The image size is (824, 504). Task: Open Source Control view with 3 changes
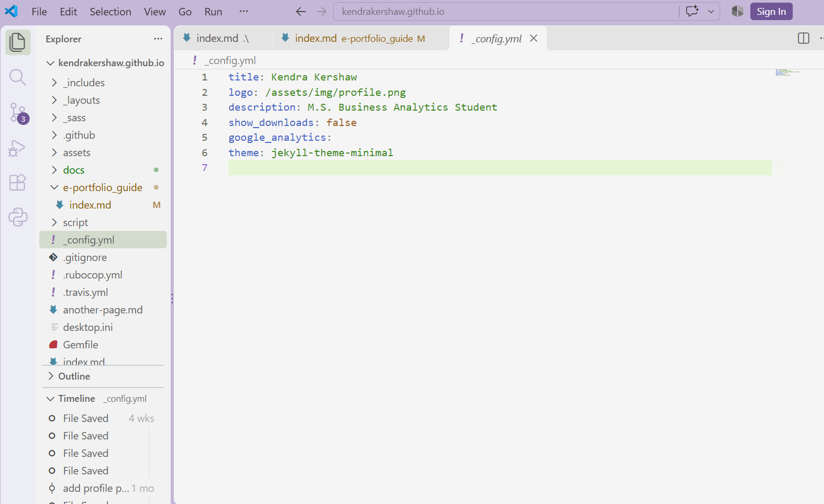tap(17, 113)
